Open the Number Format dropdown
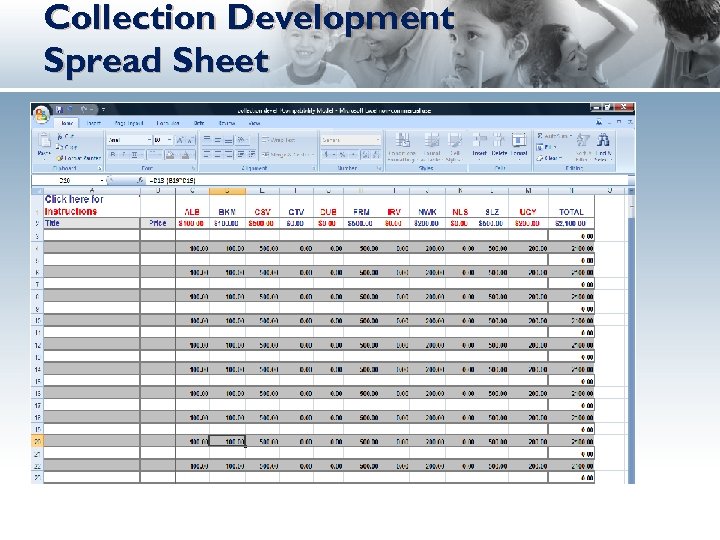The width and height of the screenshot is (720, 540). point(377,140)
